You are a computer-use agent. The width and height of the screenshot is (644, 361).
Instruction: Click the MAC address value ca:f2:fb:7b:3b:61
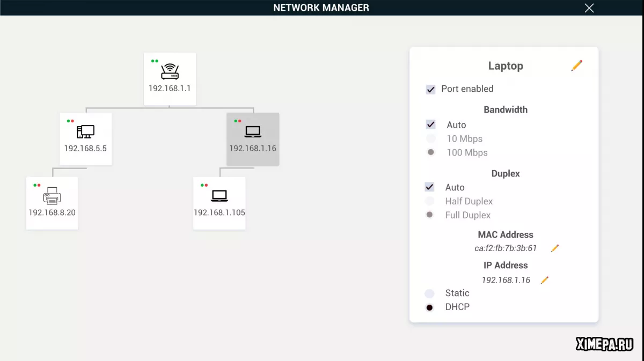(x=505, y=248)
